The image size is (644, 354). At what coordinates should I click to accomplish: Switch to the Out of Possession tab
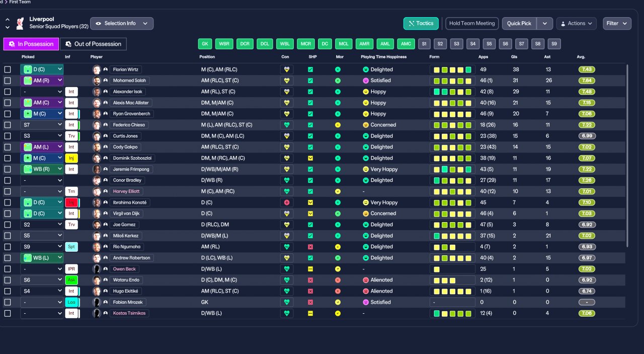tap(93, 44)
